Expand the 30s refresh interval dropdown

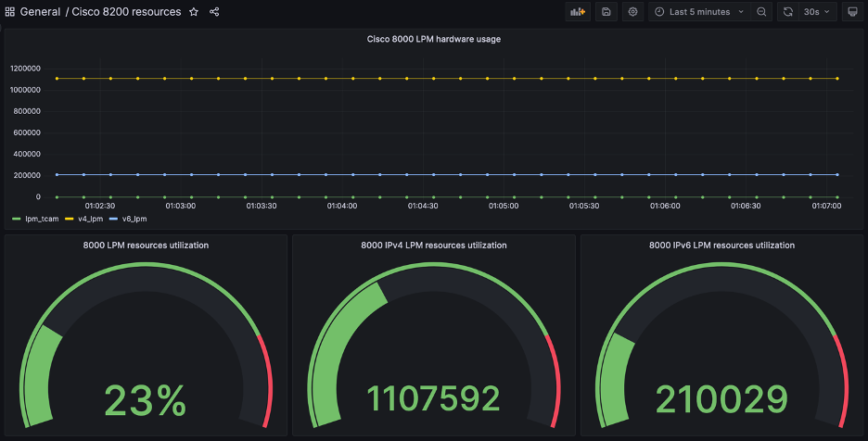click(x=817, y=12)
